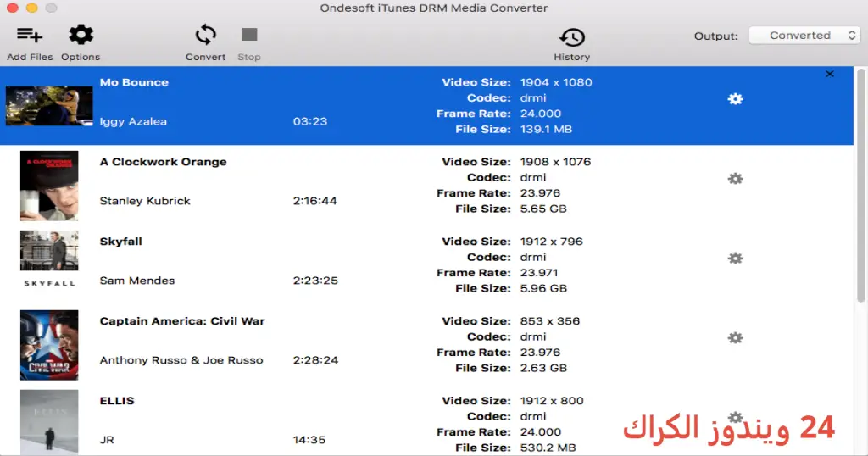Click the video size 1908 x 1076
Viewport: 868px width, 456px height.
(x=555, y=162)
